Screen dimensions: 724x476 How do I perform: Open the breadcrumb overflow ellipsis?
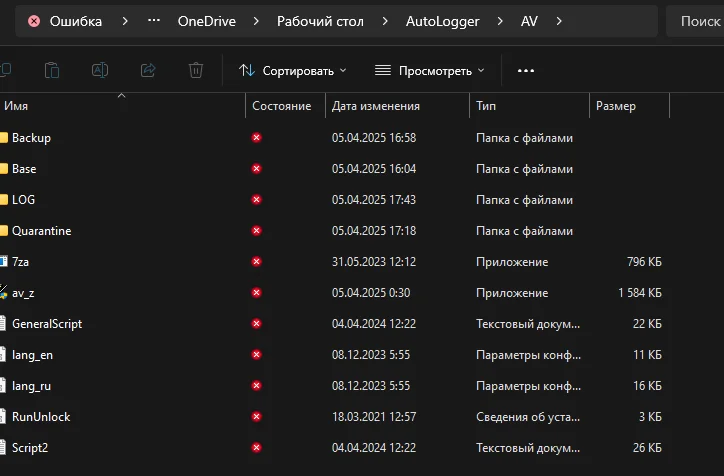coord(154,21)
